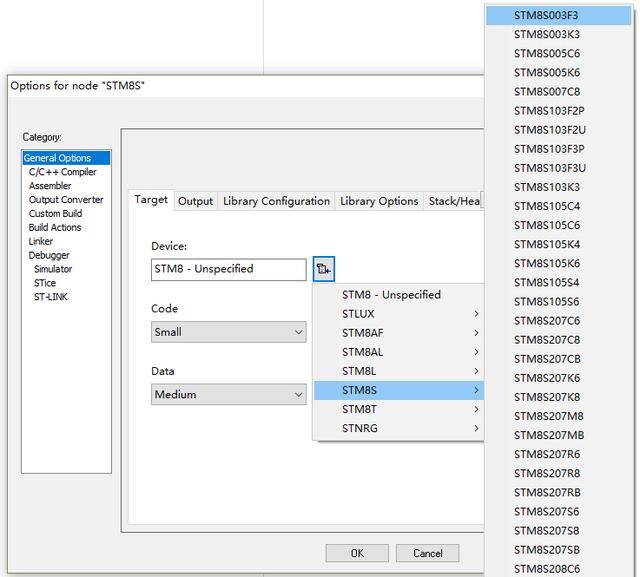Pick device STM8S005C6

click(558, 53)
